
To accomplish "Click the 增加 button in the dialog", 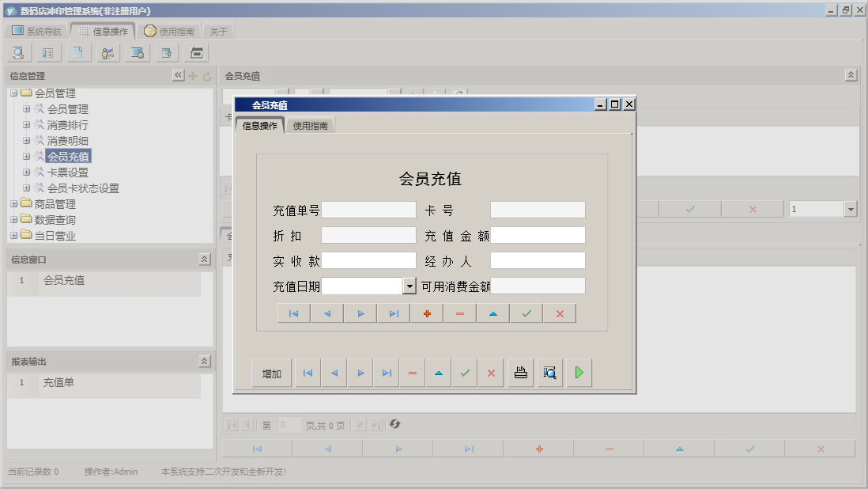I will click(270, 372).
